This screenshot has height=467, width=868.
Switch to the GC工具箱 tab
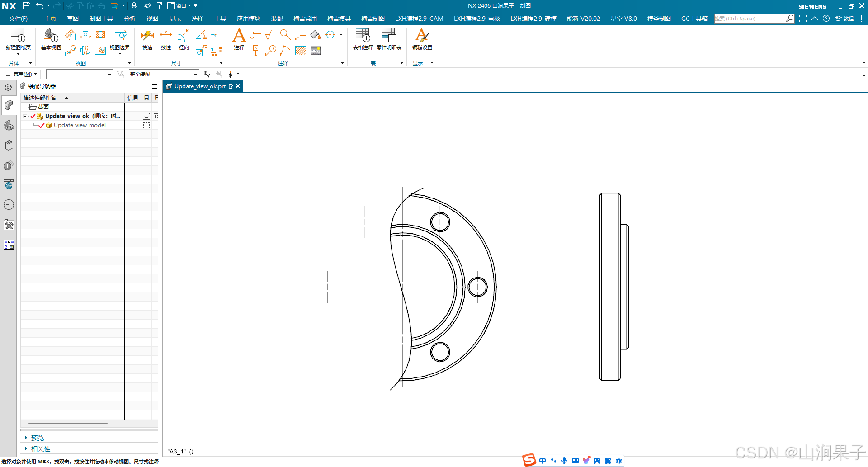pyautogui.click(x=694, y=19)
